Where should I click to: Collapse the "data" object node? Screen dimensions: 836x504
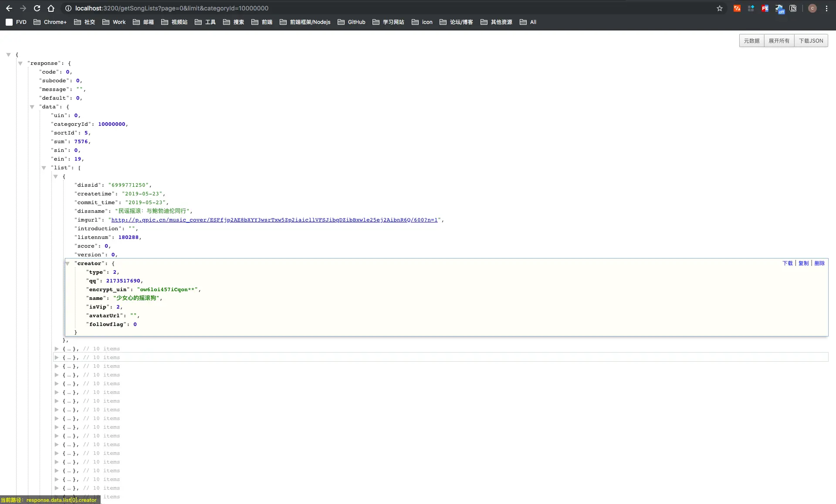pos(32,107)
